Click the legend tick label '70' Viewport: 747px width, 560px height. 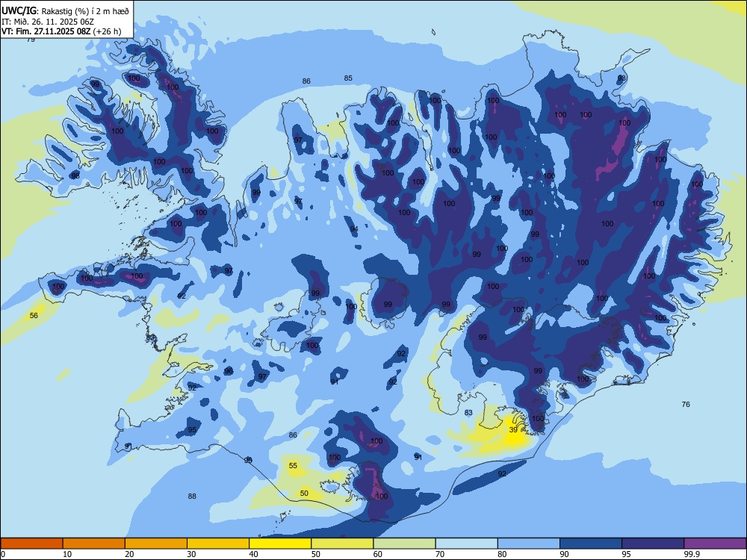[440, 554]
